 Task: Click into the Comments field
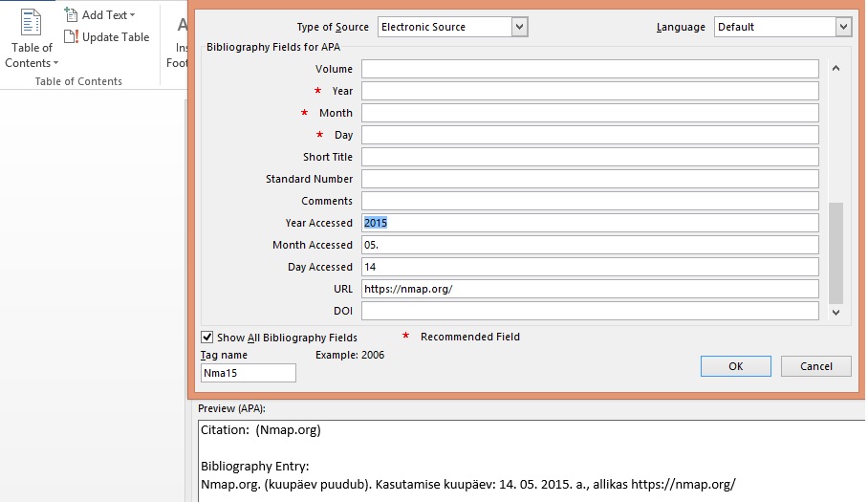coord(590,201)
